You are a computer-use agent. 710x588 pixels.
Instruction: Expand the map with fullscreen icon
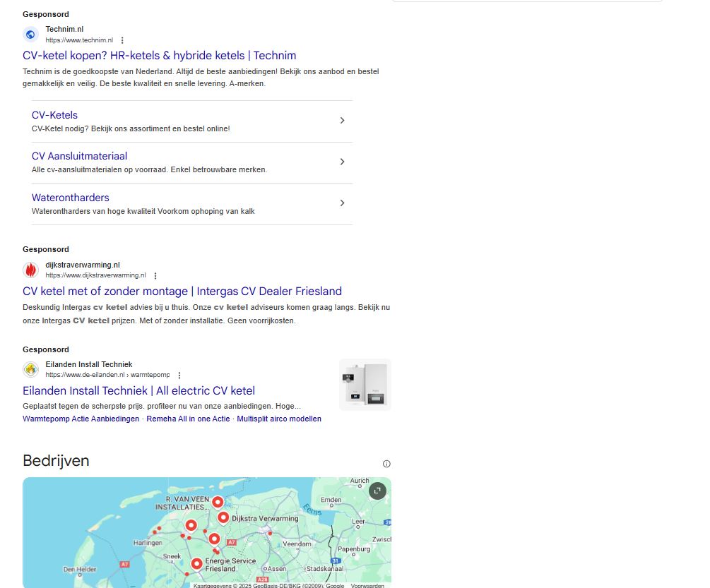(377, 491)
